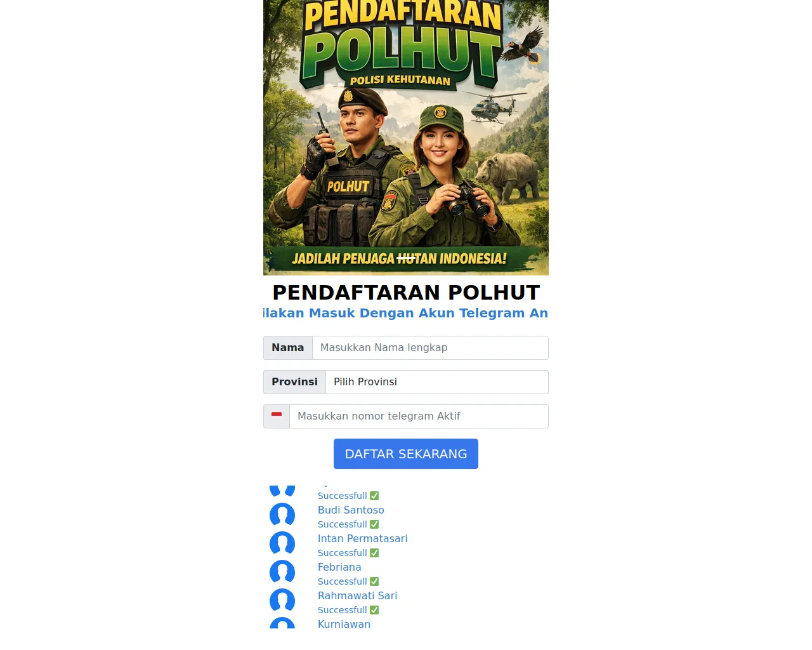Click the name Kurniawan in the list
This screenshot has width=812, height=650.
click(x=344, y=624)
